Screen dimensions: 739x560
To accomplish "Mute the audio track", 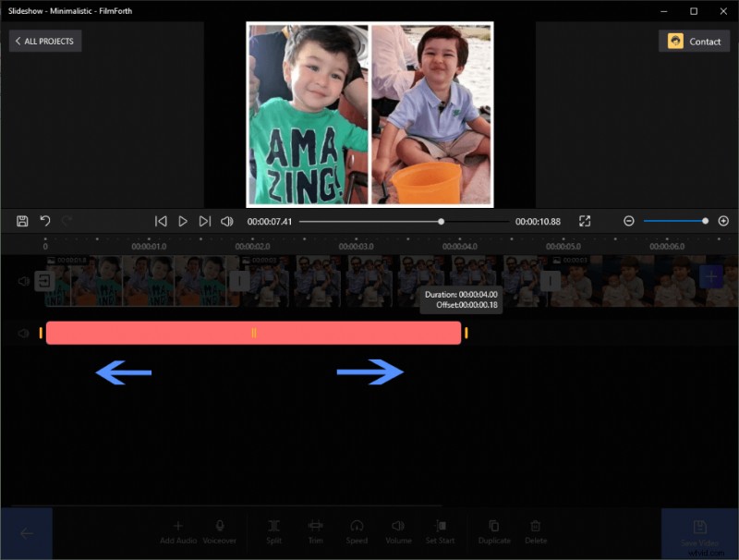I will [23, 331].
